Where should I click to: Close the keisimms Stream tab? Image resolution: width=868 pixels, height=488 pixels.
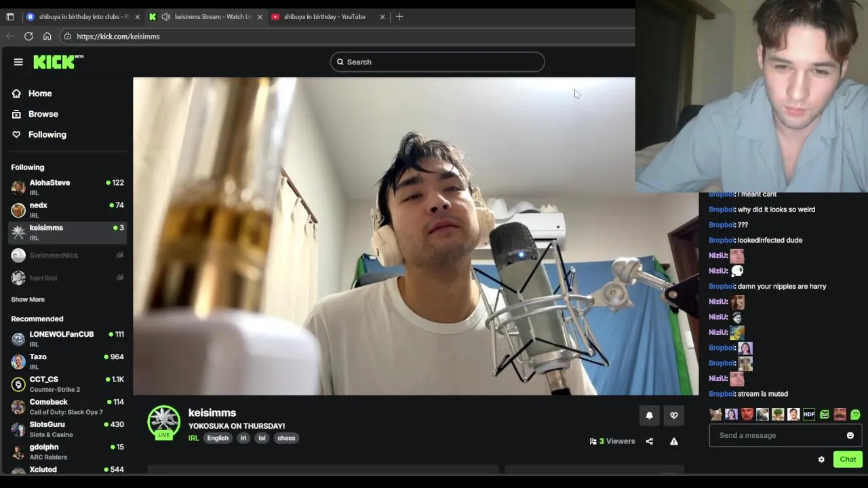pos(260,17)
